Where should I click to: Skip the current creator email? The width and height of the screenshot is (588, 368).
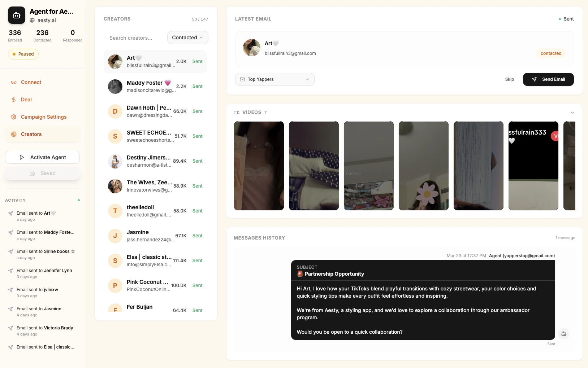[510, 79]
